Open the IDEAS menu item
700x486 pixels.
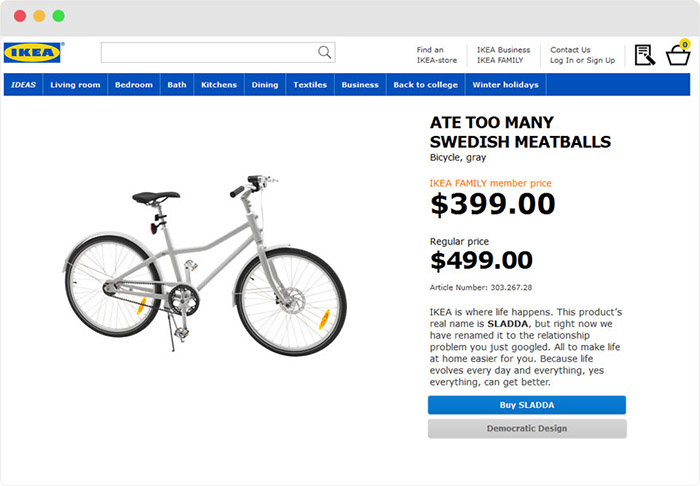pos(23,85)
